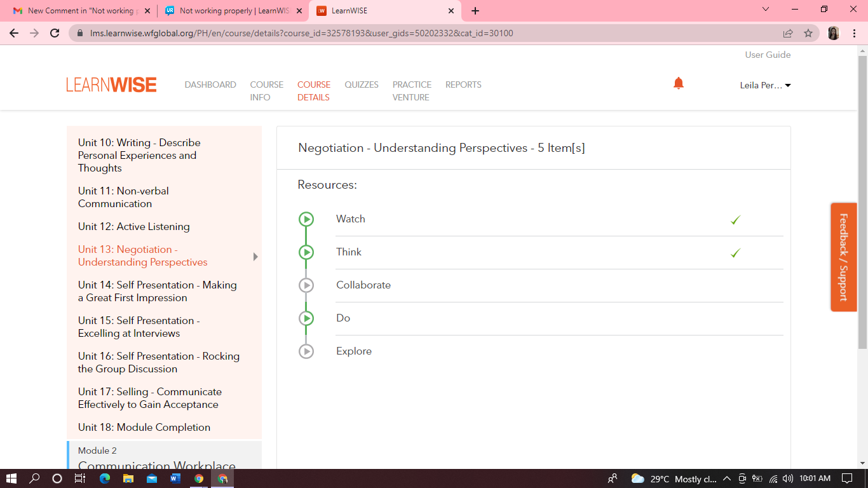
Task: Click the LearnWISE logo
Action: [x=111, y=85]
